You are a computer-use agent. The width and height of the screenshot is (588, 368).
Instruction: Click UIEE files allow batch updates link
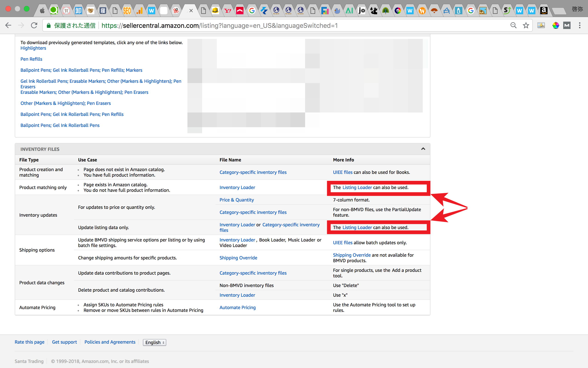point(343,242)
